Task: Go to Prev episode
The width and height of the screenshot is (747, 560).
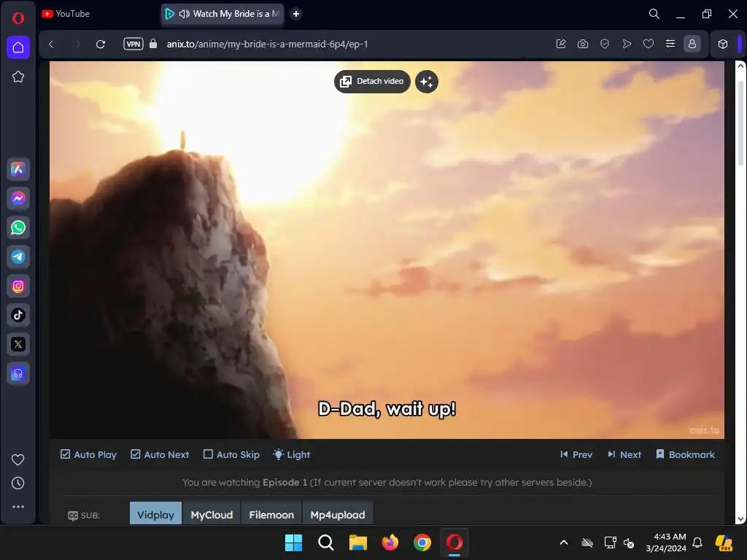Action: tap(576, 454)
